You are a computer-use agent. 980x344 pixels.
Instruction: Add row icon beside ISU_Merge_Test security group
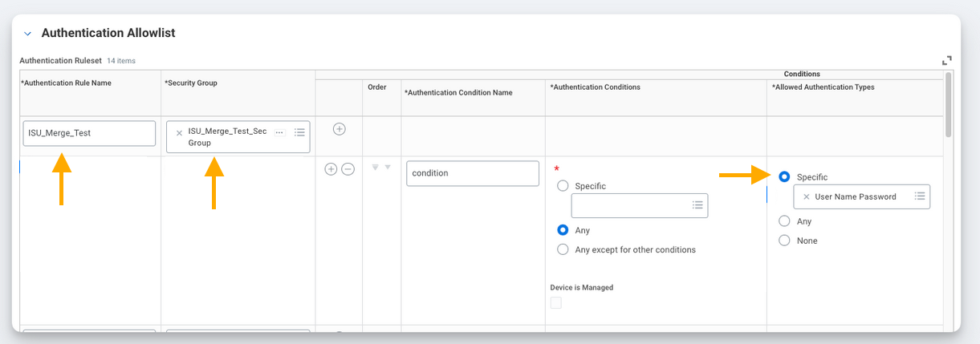pos(339,129)
